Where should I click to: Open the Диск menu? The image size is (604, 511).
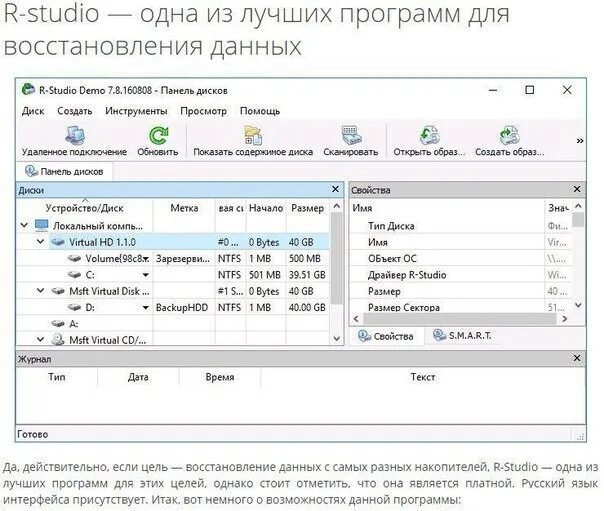click(33, 111)
